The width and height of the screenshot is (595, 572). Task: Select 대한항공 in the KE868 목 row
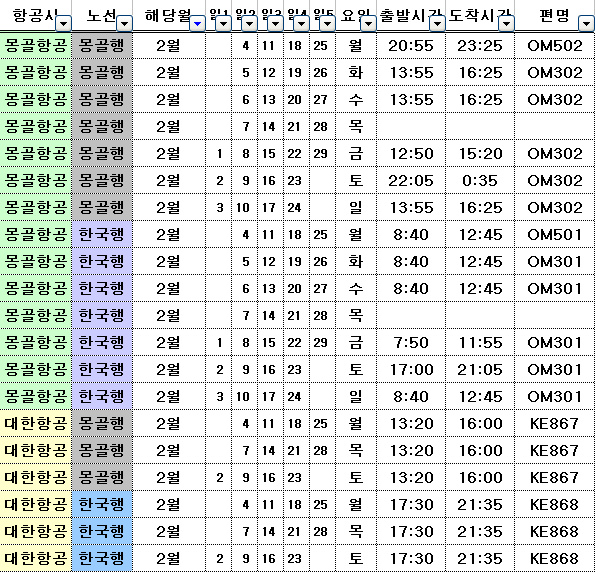[x=36, y=531]
